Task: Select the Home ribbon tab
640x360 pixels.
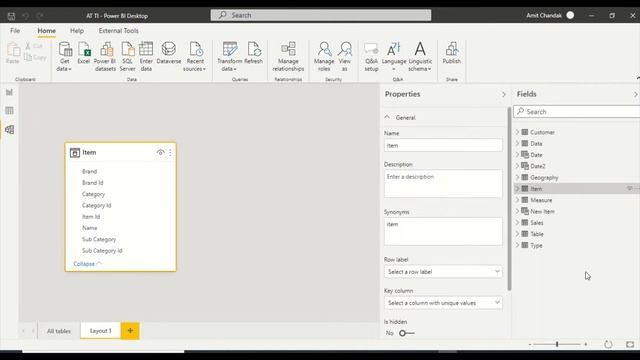Action: 47,31
